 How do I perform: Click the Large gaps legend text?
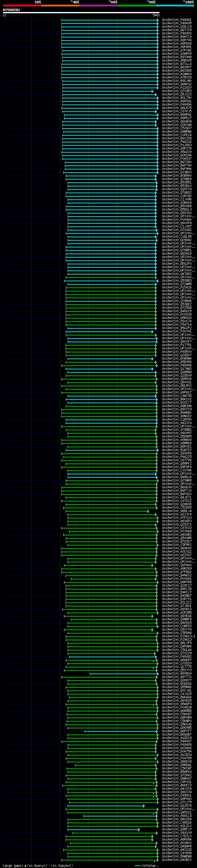[38, 865]
